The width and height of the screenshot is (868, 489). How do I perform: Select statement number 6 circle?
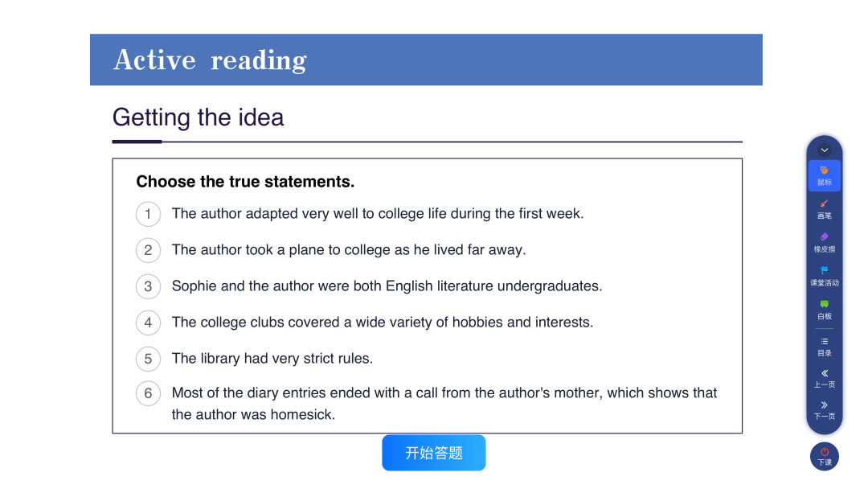click(149, 393)
